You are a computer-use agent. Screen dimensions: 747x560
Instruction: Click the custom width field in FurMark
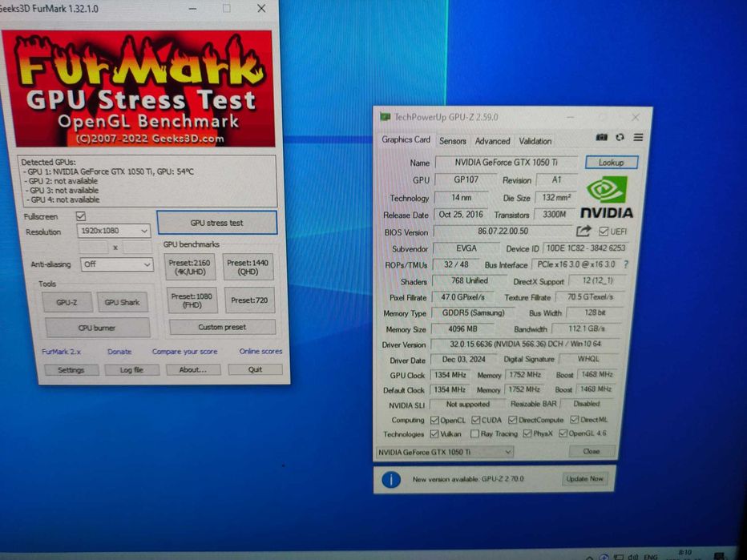93,247
